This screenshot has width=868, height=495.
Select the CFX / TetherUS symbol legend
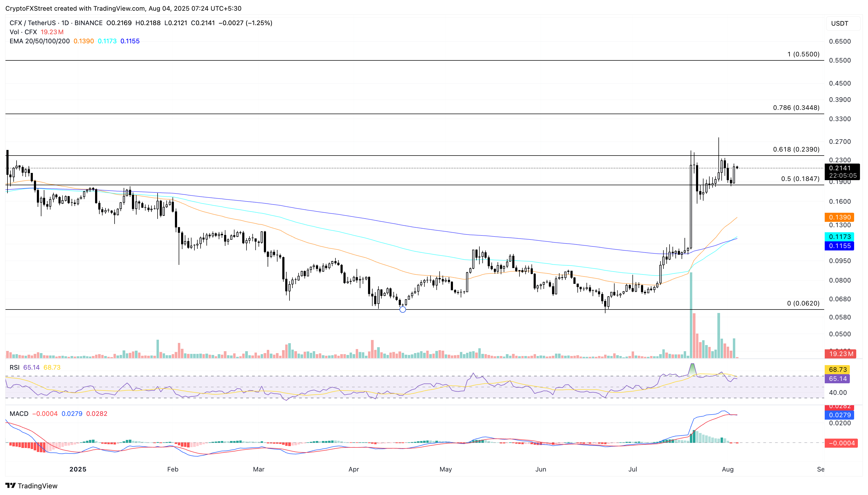(x=56, y=23)
